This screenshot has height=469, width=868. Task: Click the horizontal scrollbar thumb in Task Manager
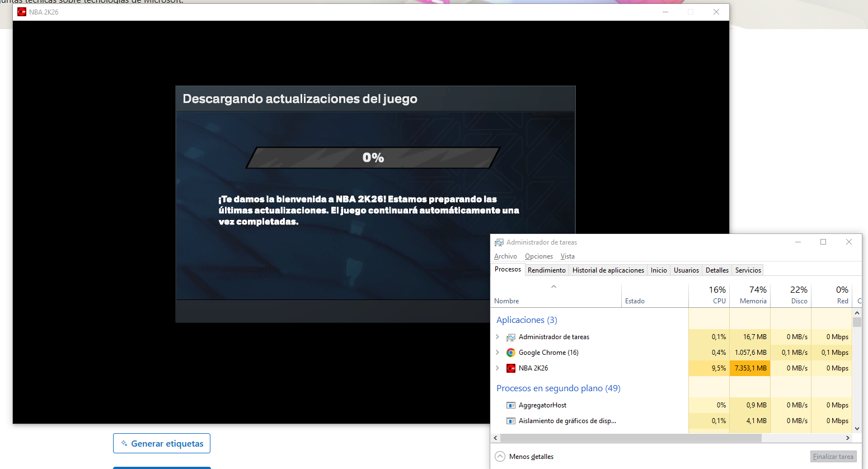(631, 438)
